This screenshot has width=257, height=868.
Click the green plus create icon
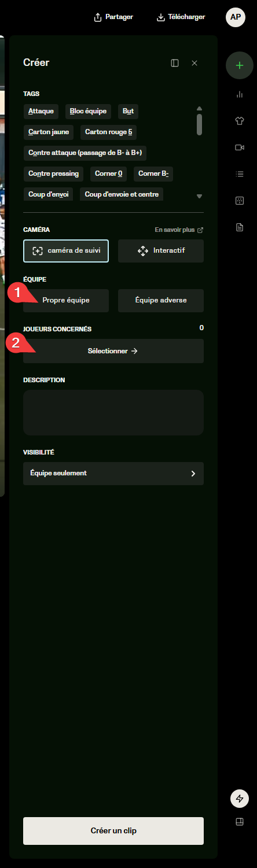240,65
